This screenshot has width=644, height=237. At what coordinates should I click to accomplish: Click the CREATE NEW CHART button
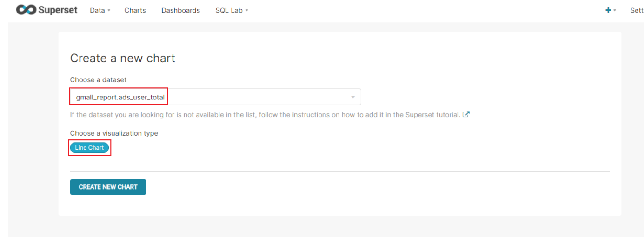coord(108,187)
